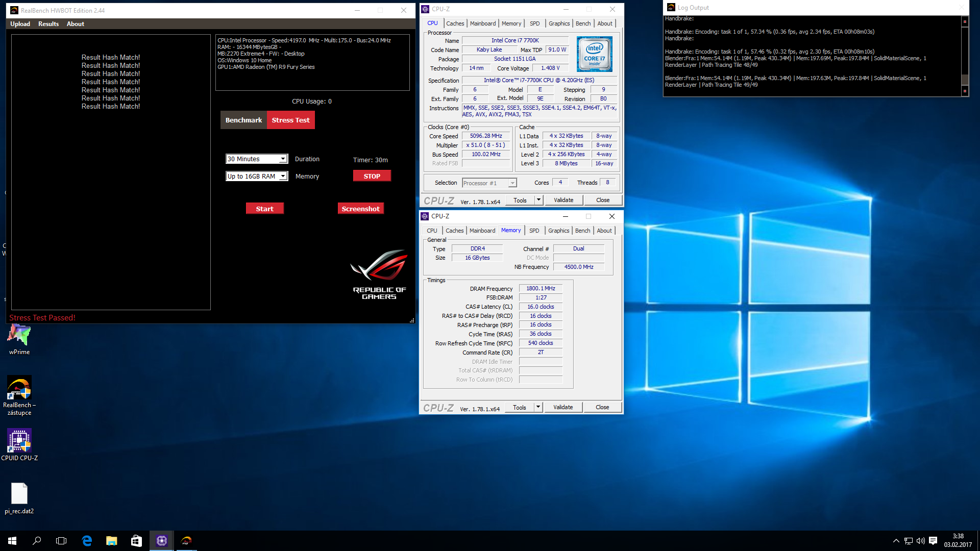The width and height of the screenshot is (980, 551).
Task: Select the Stress Test tab
Action: click(290, 120)
